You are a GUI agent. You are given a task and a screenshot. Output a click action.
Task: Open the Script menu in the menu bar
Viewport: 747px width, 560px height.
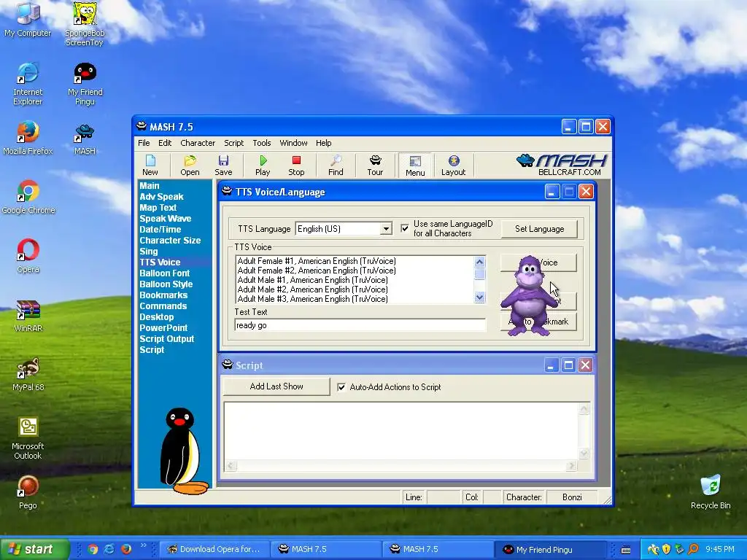point(234,143)
